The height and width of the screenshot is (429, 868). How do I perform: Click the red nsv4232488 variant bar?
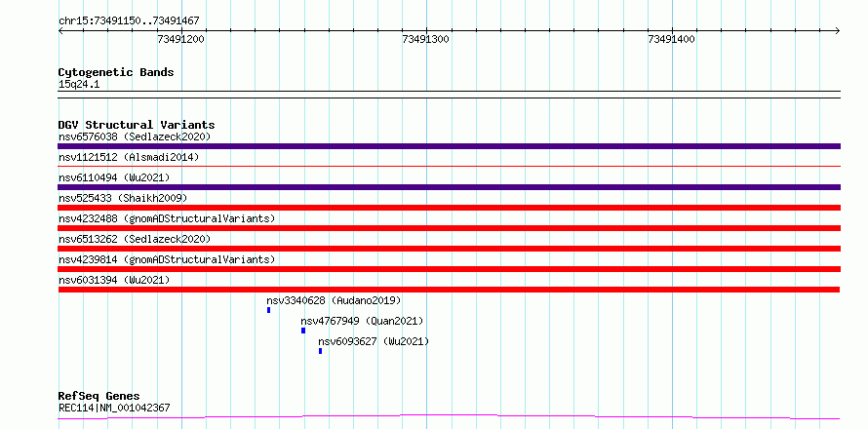[x=449, y=228]
